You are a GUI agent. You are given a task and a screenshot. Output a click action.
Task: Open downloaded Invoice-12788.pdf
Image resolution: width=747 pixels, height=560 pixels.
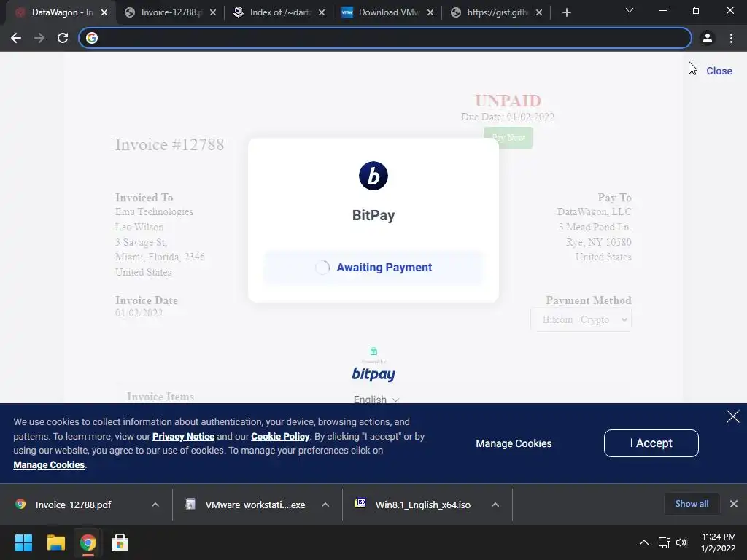coord(74,505)
